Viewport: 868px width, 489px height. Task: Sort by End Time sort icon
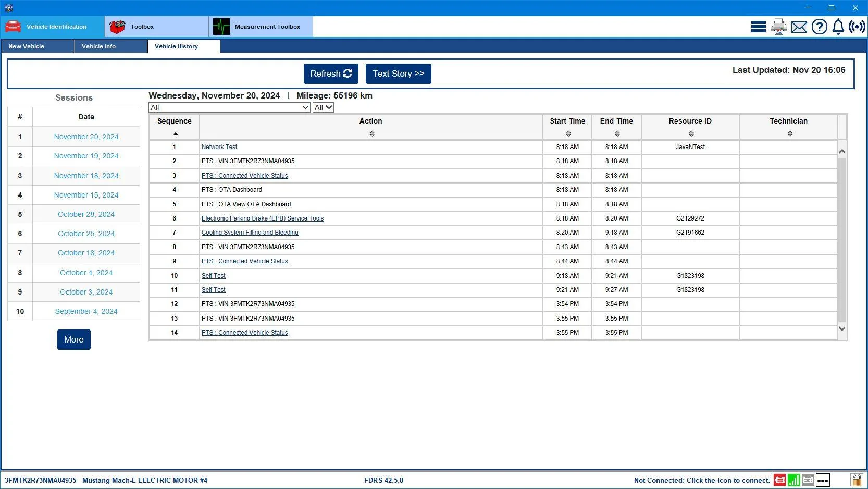coord(617,134)
